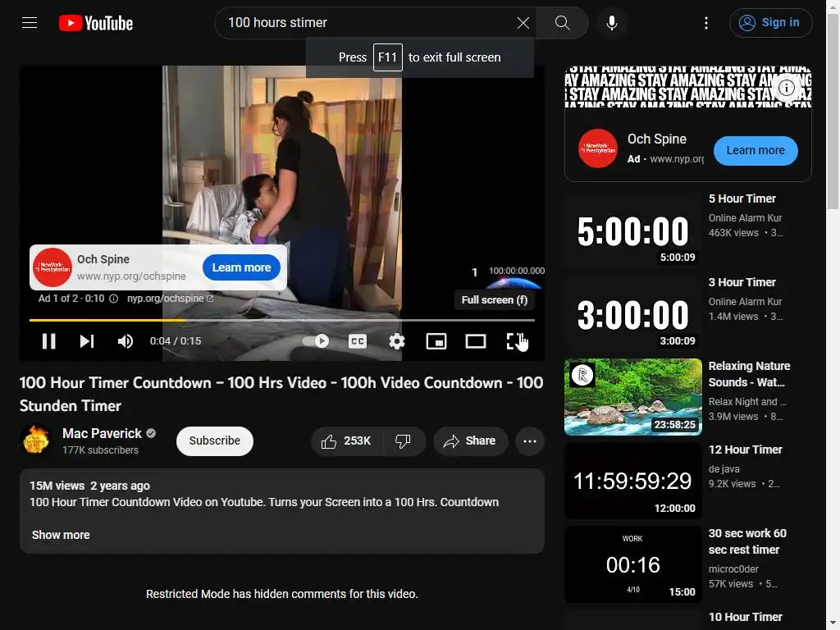Open the three-dot settings menu
840x630 pixels.
(706, 22)
